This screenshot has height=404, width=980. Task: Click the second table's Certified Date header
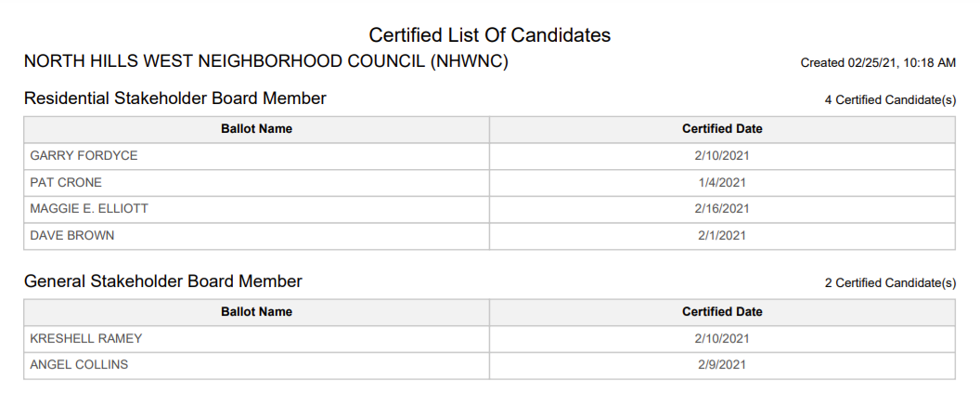click(x=723, y=312)
